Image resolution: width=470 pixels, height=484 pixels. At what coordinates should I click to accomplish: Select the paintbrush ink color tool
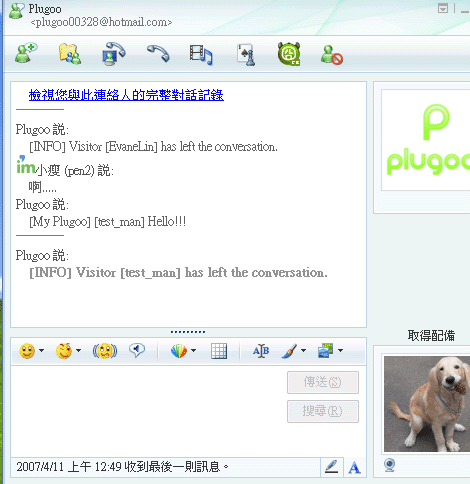289,351
